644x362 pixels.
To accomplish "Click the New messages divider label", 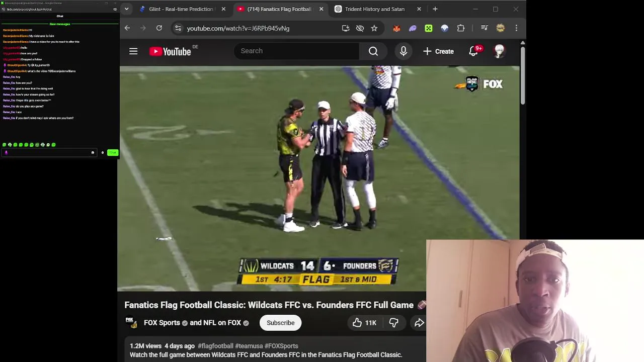I will 60,24.
